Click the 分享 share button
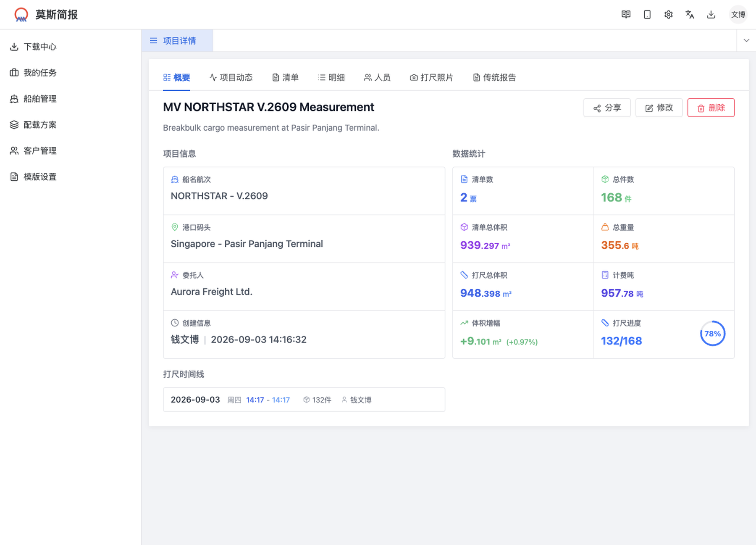 tap(607, 108)
